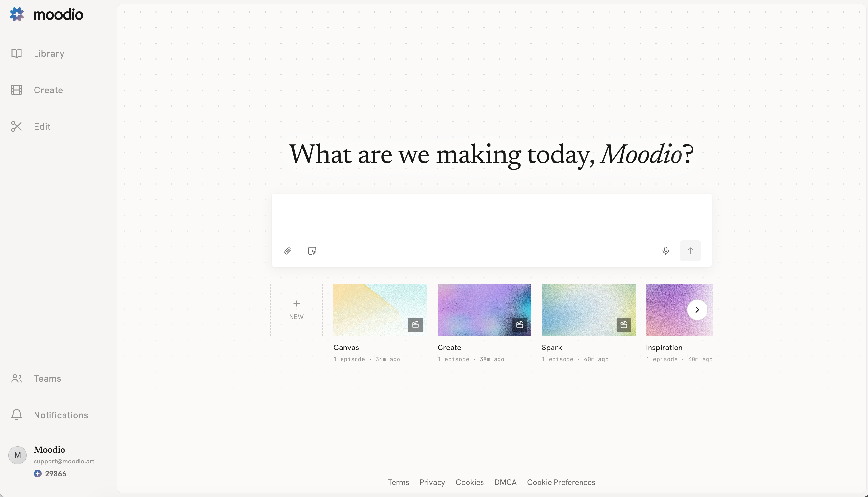Click the credits coin icon beside 29866
868x497 pixels.
point(37,474)
